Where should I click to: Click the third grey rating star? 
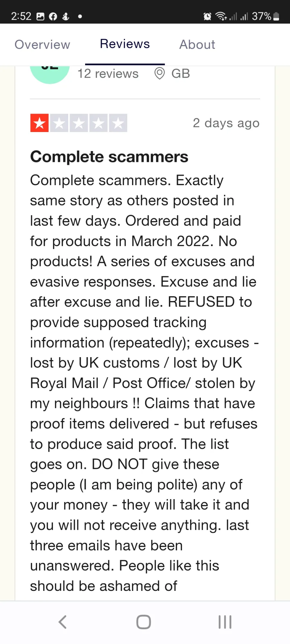(x=79, y=123)
